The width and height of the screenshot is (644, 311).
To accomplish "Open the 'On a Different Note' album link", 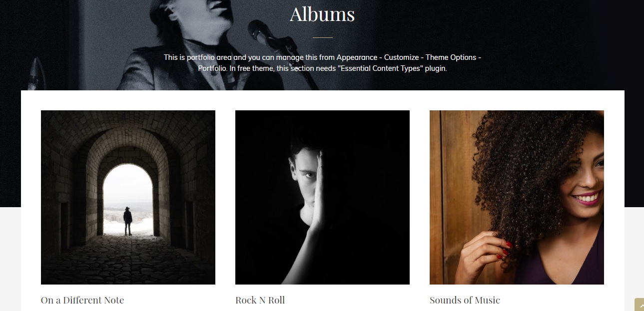I will [x=82, y=300].
